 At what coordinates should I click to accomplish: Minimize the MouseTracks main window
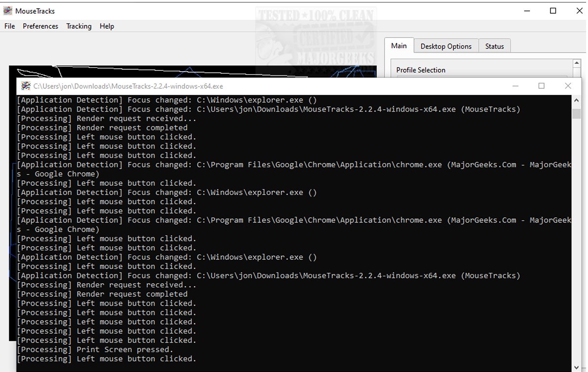(527, 11)
